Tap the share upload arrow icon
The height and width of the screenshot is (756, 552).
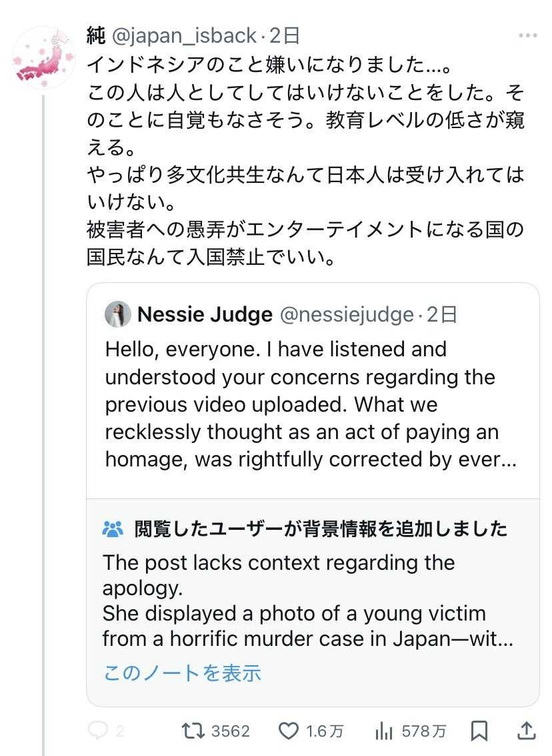point(527,731)
